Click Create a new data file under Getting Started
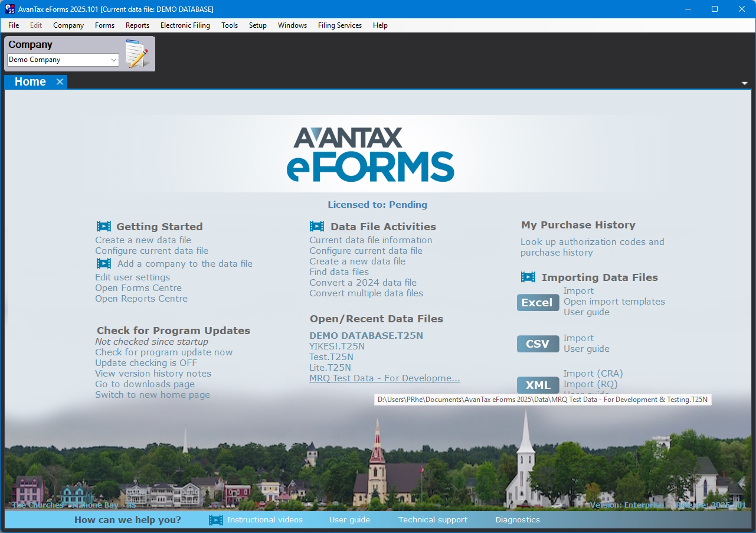This screenshot has height=533, width=756. click(x=143, y=240)
